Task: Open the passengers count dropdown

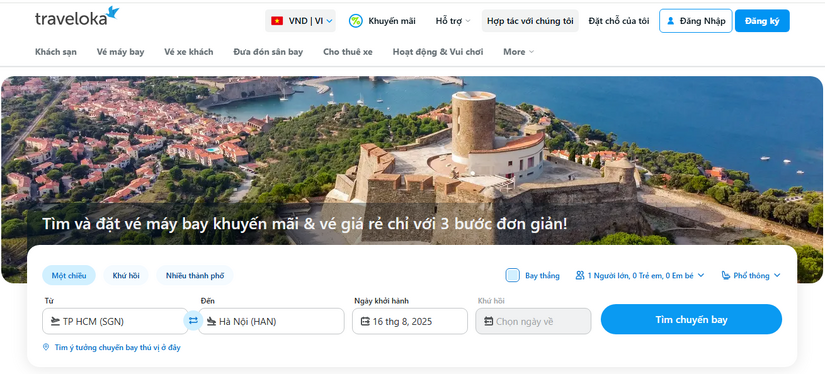Action: pyautogui.click(x=640, y=275)
